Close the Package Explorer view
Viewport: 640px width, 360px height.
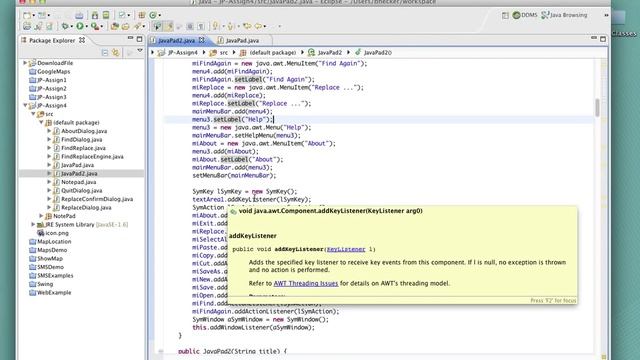click(x=82, y=40)
